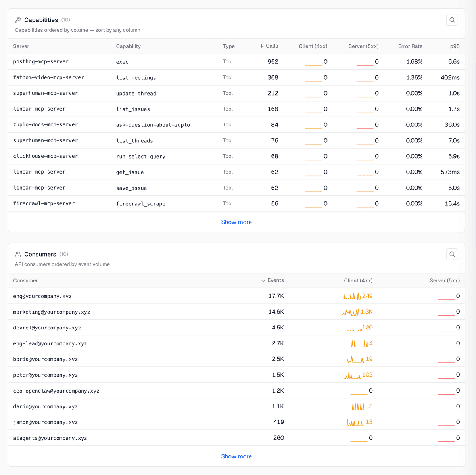Click the 36.0s p95 value
Screen dimensions: 476x475
click(452, 125)
